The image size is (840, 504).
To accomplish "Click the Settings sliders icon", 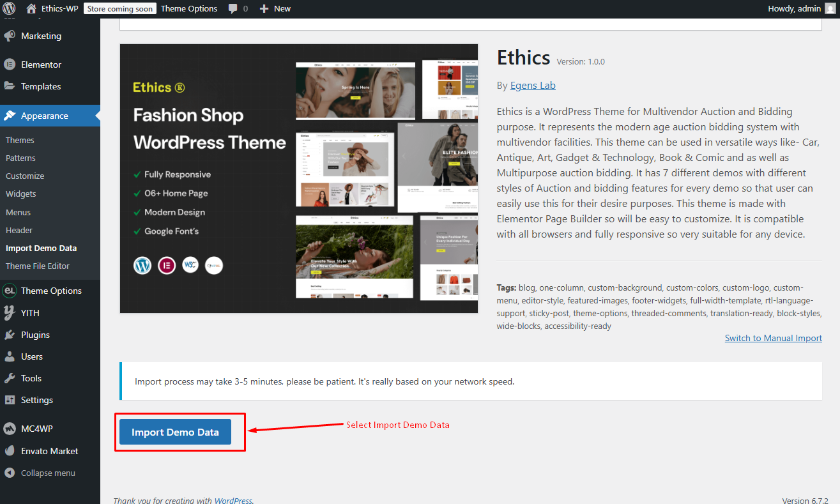I will 10,400.
